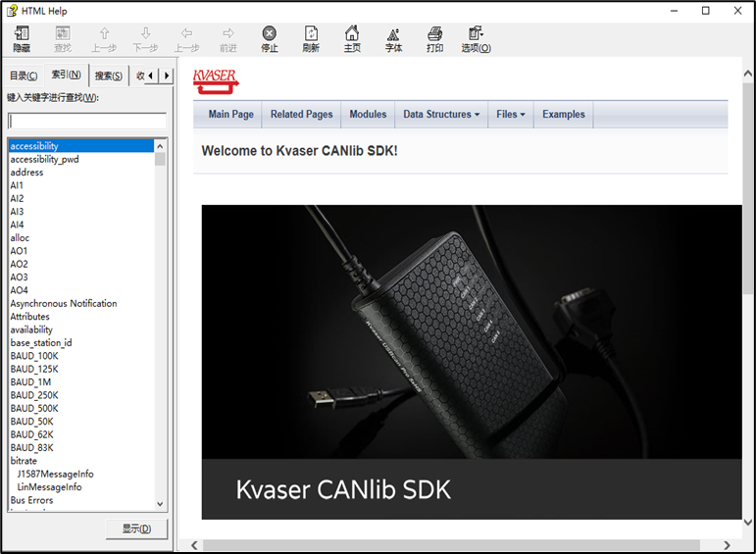Image resolution: width=756 pixels, height=554 pixels.
Task: Click the 隐藏 (Hide) toolbar icon
Action: click(x=22, y=39)
